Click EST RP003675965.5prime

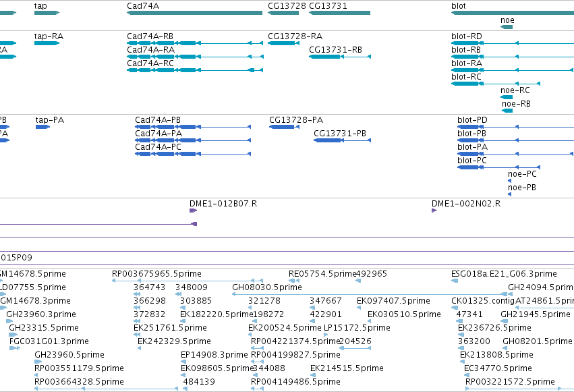point(156,274)
